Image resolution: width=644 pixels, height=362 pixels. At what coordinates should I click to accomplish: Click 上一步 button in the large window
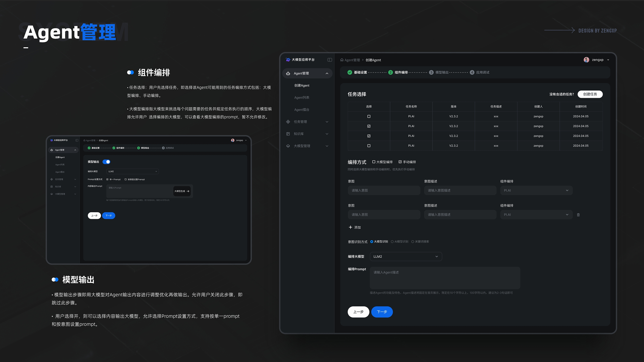(358, 312)
